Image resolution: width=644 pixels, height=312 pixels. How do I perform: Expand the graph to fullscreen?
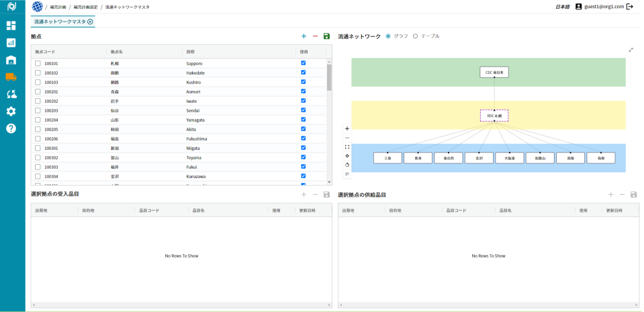point(631,50)
